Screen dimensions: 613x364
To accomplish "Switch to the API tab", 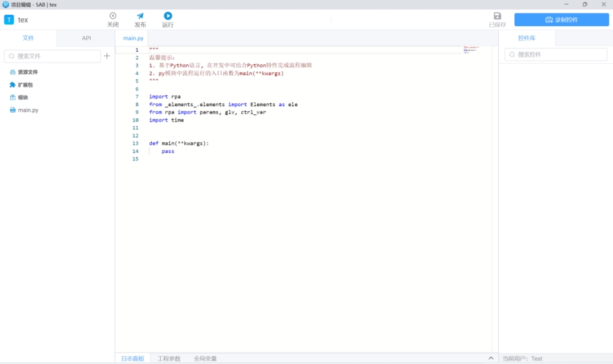I will 86,38.
